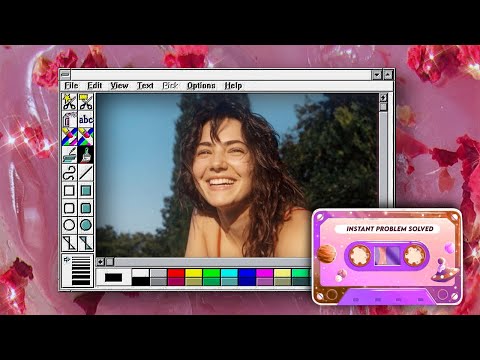Choose the bright yellow palette color
This screenshot has height=360, width=480.
coord(194,273)
